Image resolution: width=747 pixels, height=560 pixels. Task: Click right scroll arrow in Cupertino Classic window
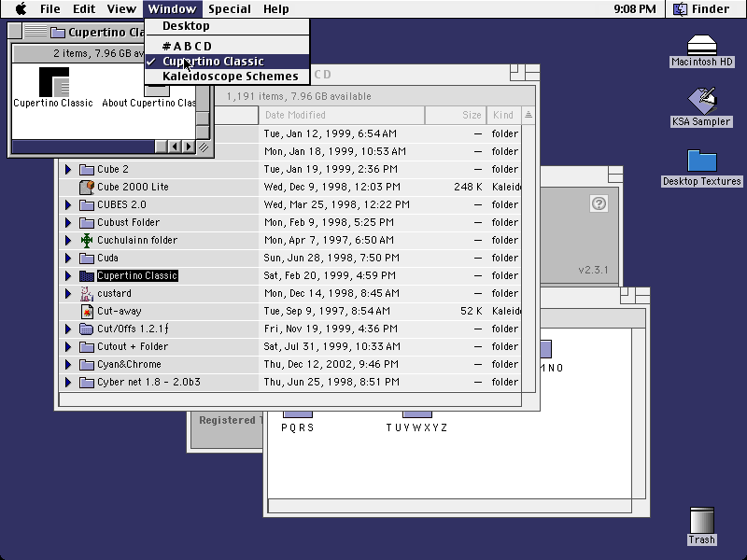[x=189, y=147]
